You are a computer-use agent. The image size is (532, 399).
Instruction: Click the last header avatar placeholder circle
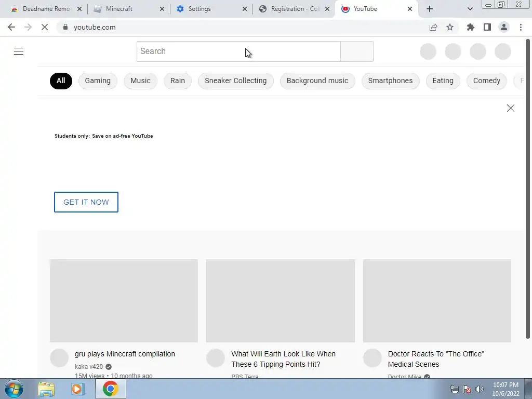point(503,51)
